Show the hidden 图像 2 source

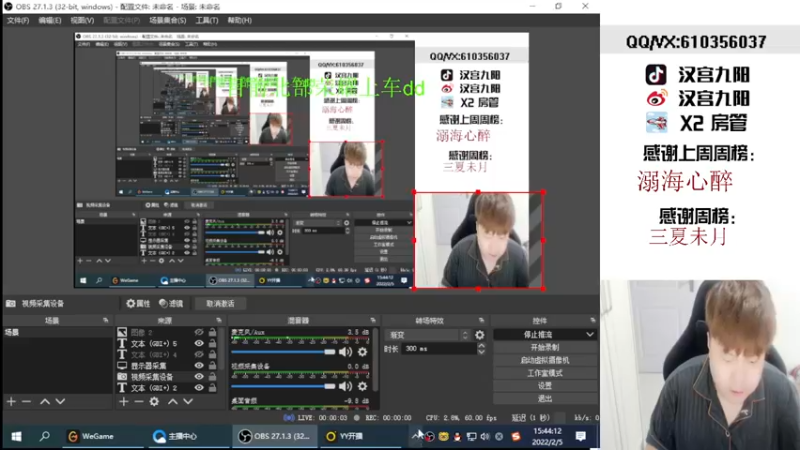coord(199,332)
